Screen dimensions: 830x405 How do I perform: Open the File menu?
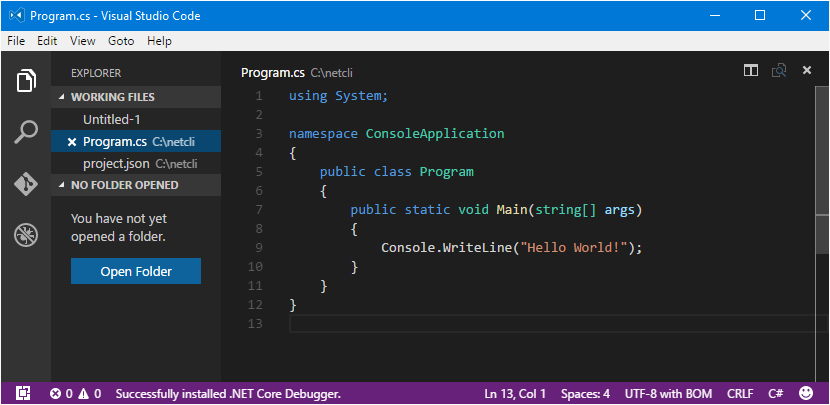coord(16,41)
